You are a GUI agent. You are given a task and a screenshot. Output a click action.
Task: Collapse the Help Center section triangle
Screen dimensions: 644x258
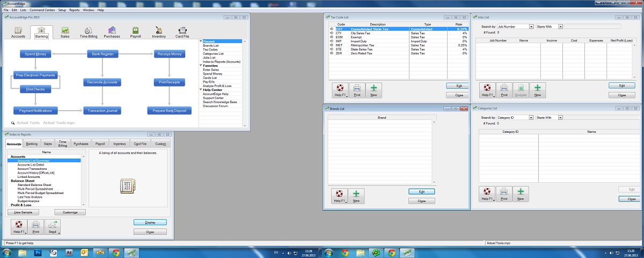click(201, 90)
